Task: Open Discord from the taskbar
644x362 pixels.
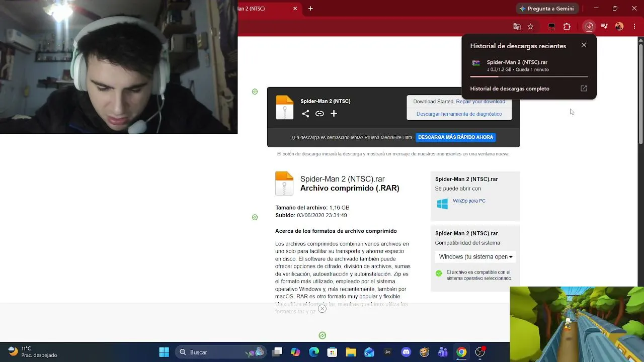Action: tap(406, 352)
